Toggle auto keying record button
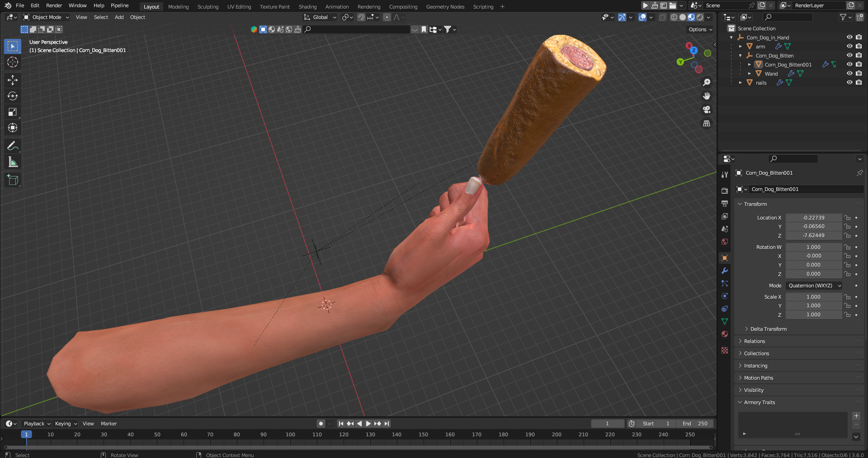The width and height of the screenshot is (868, 458). coord(321,424)
